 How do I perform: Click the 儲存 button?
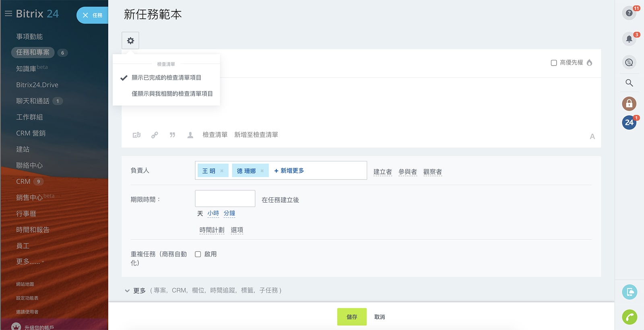point(352,317)
